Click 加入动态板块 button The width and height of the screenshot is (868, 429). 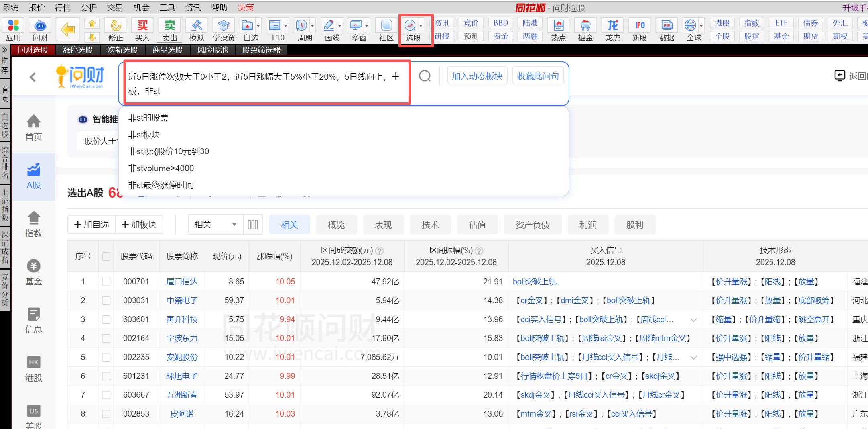477,76
